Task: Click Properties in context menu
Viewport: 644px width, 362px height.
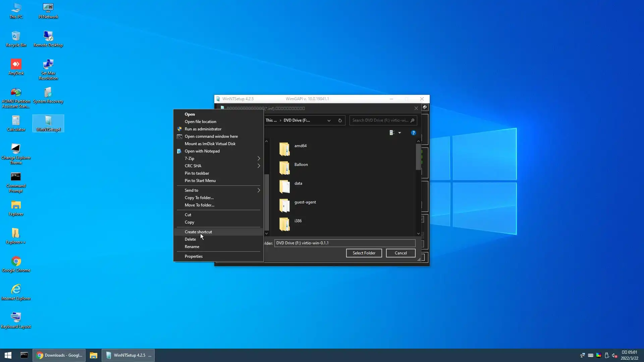Action: click(x=194, y=256)
